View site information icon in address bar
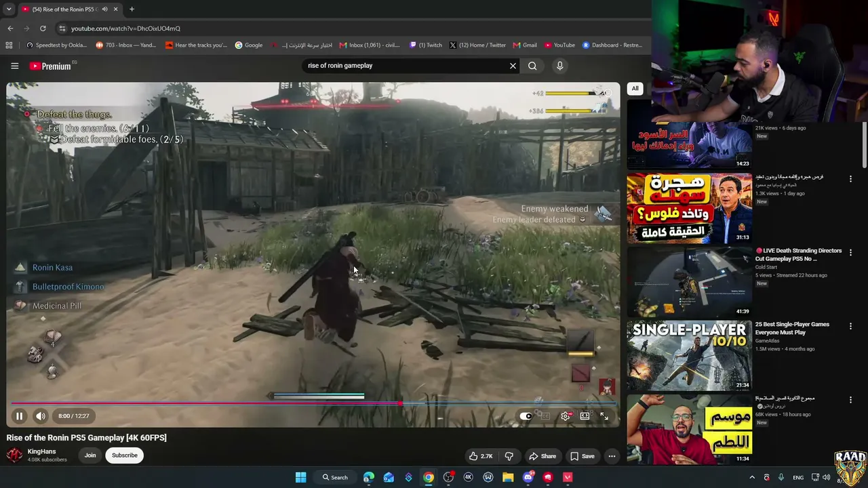Viewport: 868px width, 488px height. [62, 28]
